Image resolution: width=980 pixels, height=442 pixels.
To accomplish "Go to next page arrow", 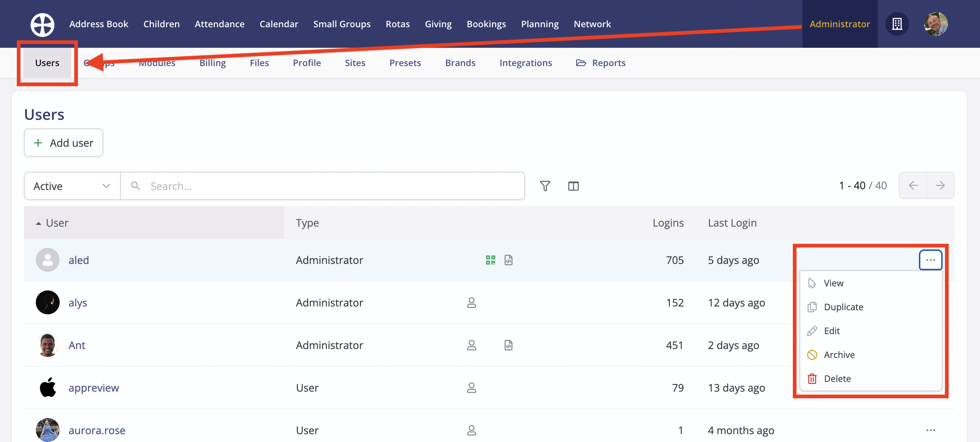I will tap(940, 186).
